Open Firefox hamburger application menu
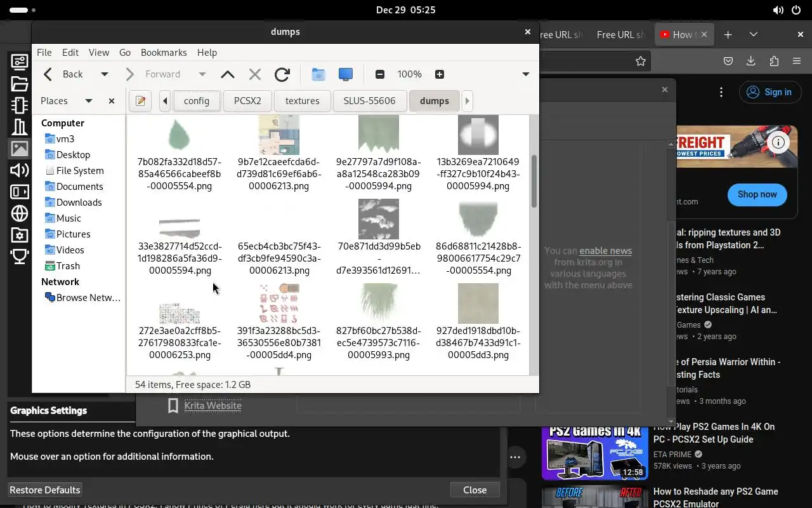Screen dimensions: 812x508 (797, 61)
